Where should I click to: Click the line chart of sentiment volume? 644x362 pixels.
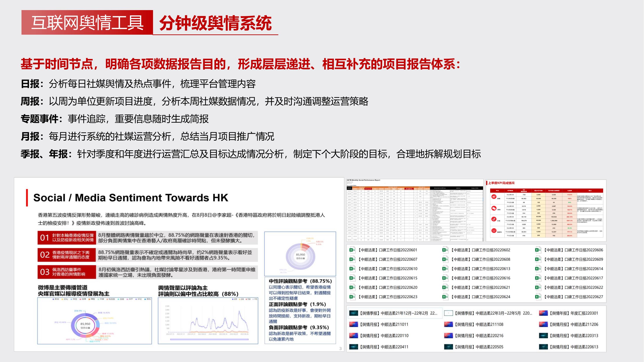click(x=208, y=321)
